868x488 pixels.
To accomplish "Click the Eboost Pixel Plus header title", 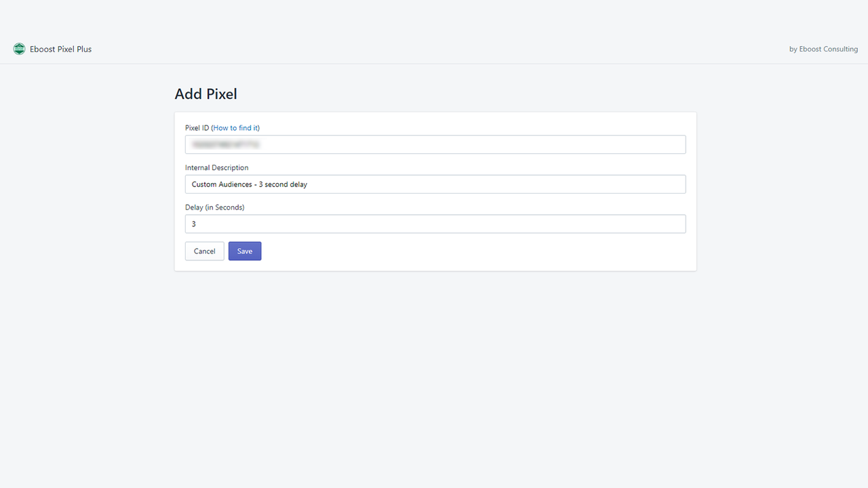I will pos(61,49).
